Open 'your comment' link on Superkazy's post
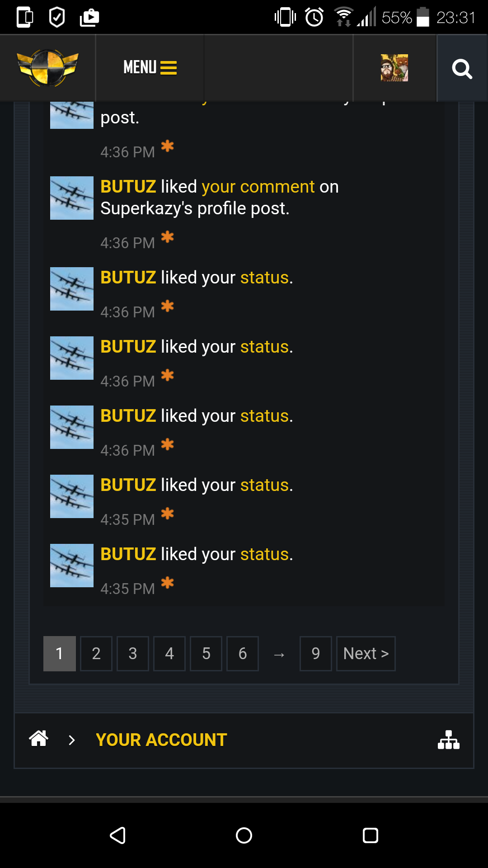 point(258,187)
